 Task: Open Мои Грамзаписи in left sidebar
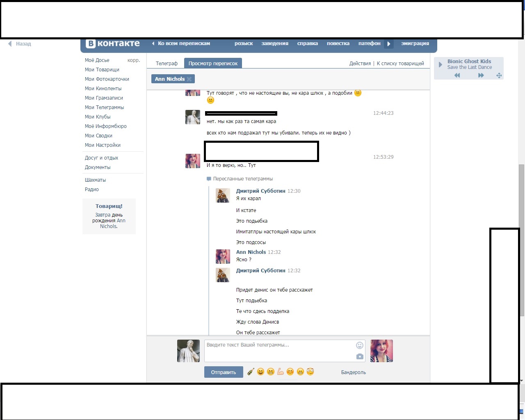[104, 98]
